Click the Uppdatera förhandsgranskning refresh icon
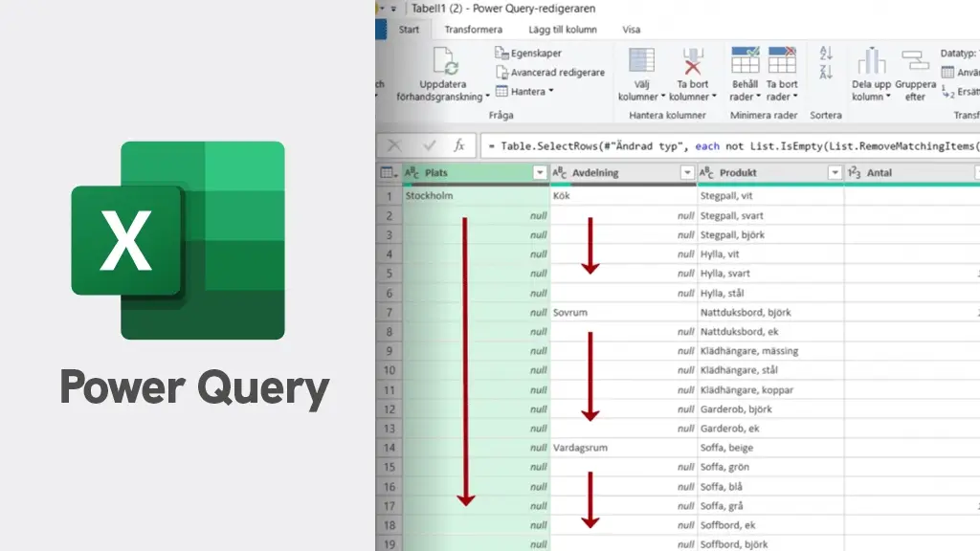Viewport: 980px width, 551px height. pyautogui.click(x=444, y=64)
